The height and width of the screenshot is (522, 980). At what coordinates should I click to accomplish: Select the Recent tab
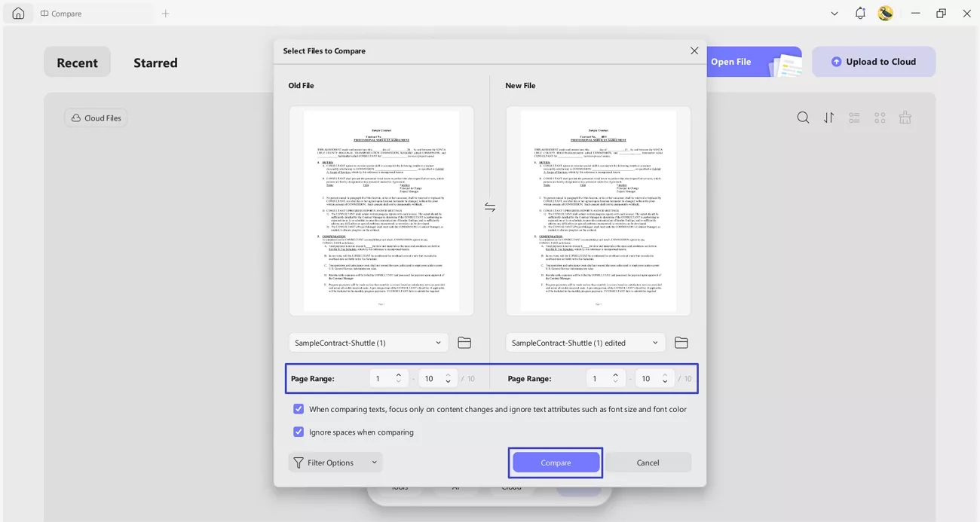click(77, 62)
